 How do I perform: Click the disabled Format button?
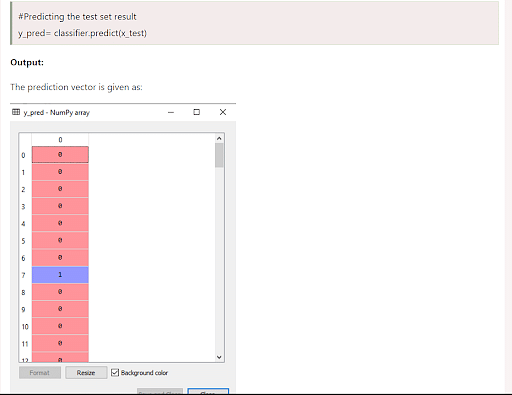pos(40,373)
